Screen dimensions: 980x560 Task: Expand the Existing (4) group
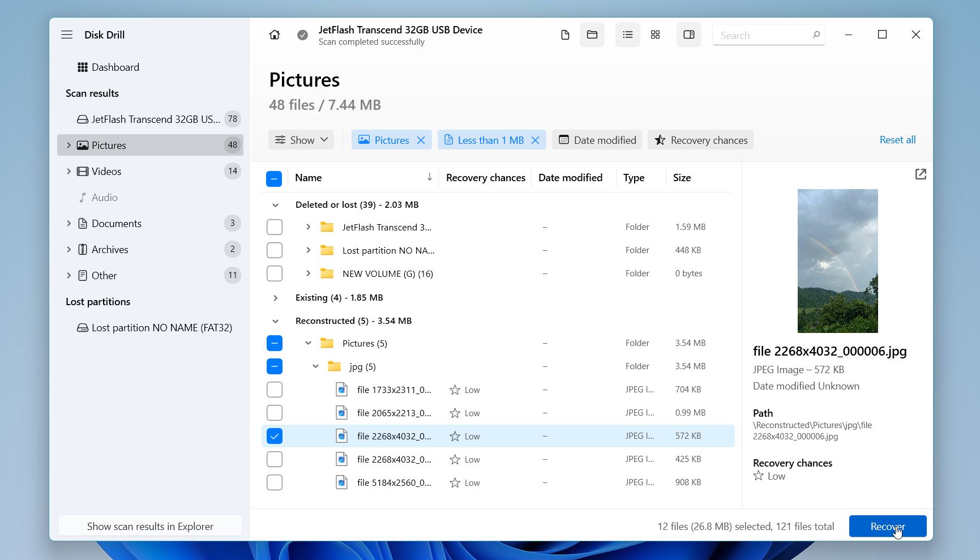[x=275, y=298]
